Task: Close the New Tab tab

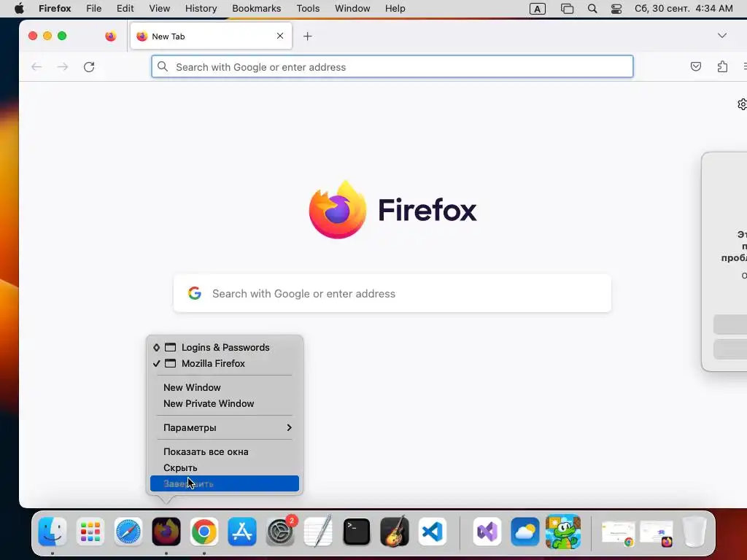Action: click(280, 36)
